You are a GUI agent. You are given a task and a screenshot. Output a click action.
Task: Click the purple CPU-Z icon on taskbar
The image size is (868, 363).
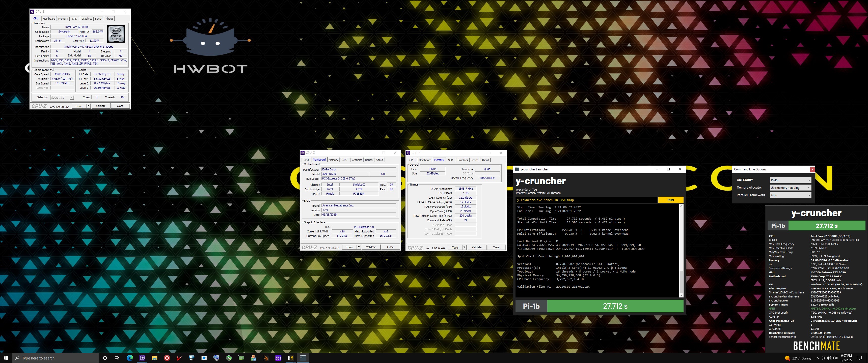(142, 358)
